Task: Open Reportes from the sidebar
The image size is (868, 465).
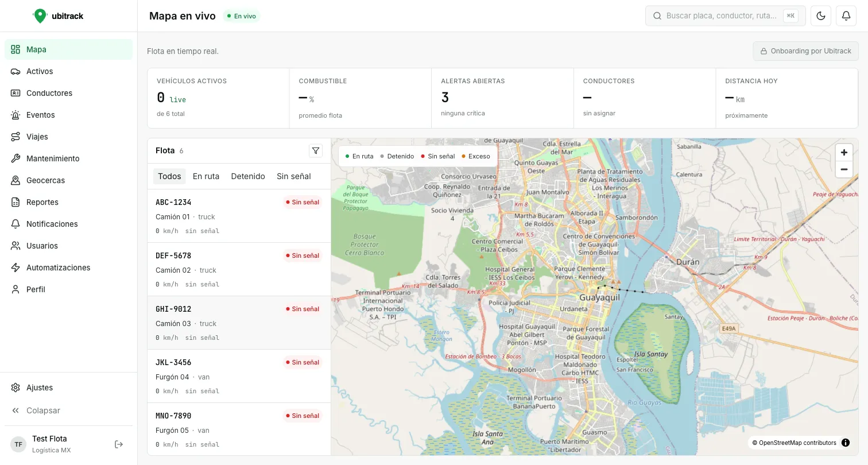Action: 68,202
